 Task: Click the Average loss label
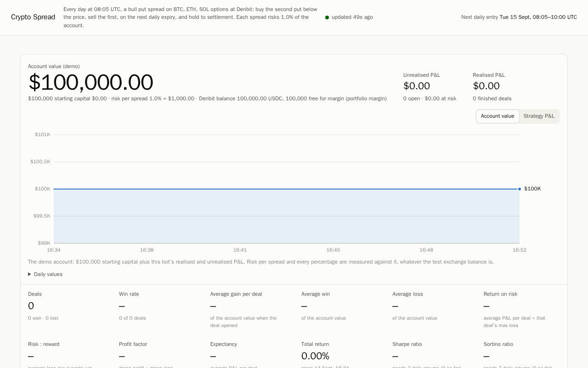point(407,294)
